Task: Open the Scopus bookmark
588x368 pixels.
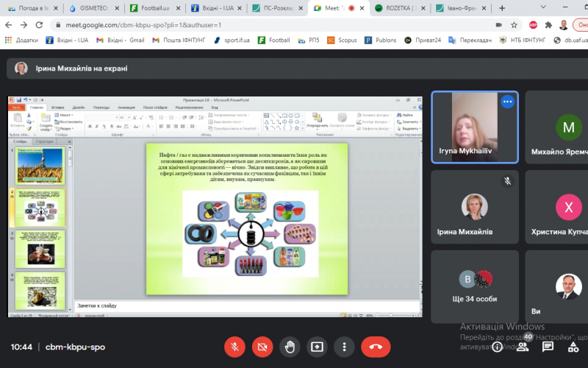Action: pyautogui.click(x=342, y=40)
